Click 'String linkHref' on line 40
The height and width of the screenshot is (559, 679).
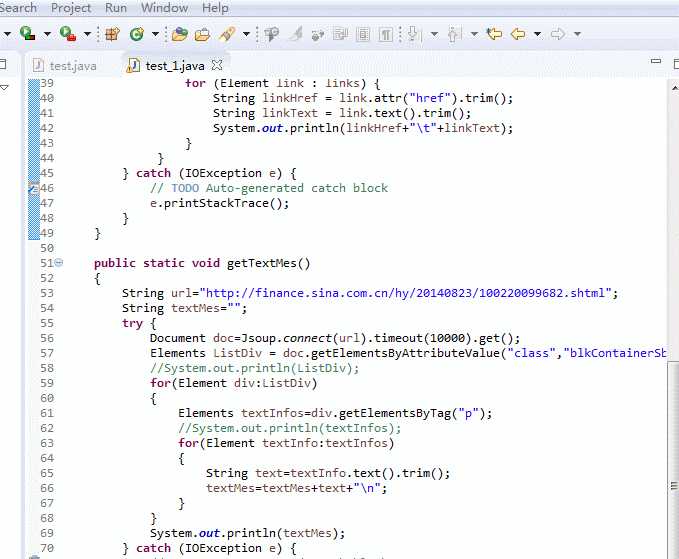click(265, 98)
